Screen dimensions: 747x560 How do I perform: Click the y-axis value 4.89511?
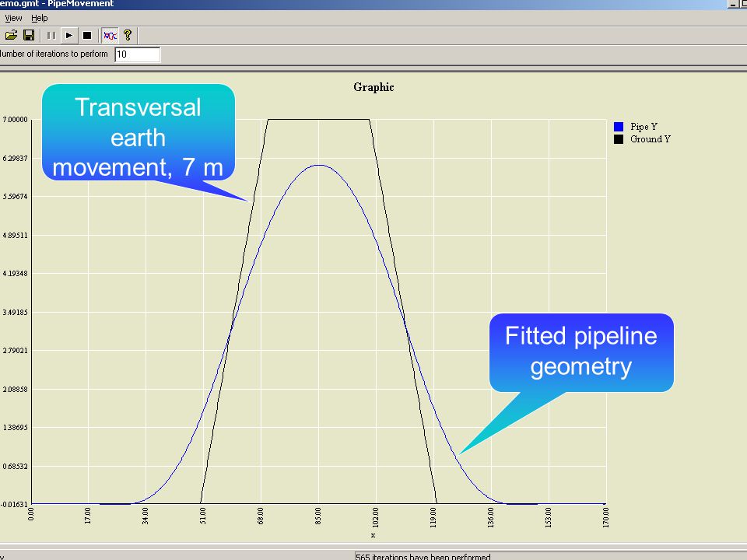click(16, 235)
